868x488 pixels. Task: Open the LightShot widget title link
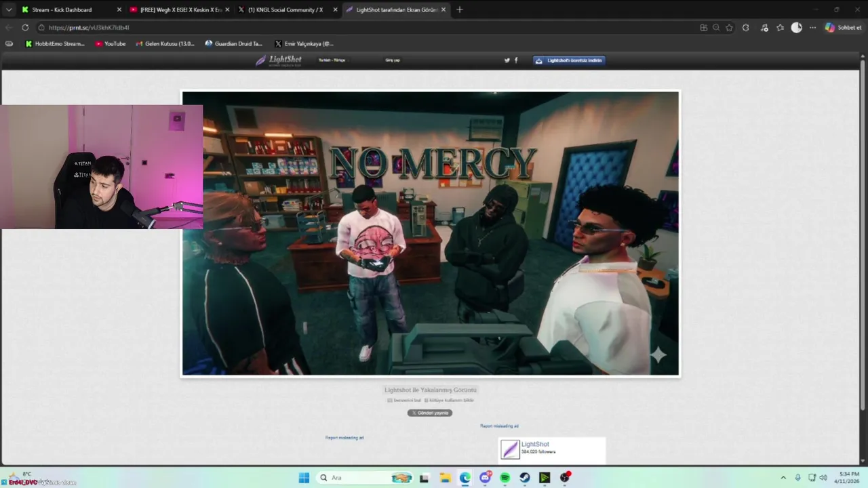(x=535, y=444)
